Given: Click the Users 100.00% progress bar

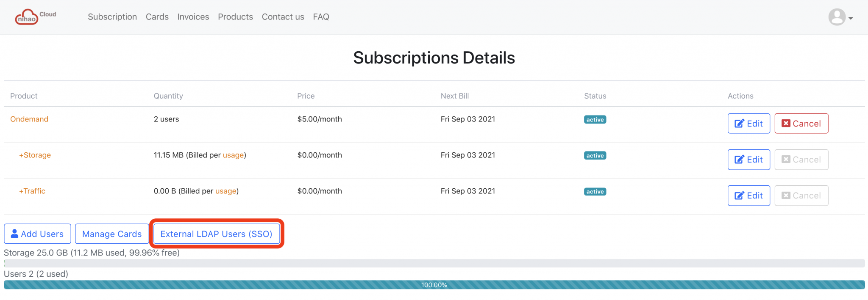Looking at the screenshot, I should pos(433,285).
